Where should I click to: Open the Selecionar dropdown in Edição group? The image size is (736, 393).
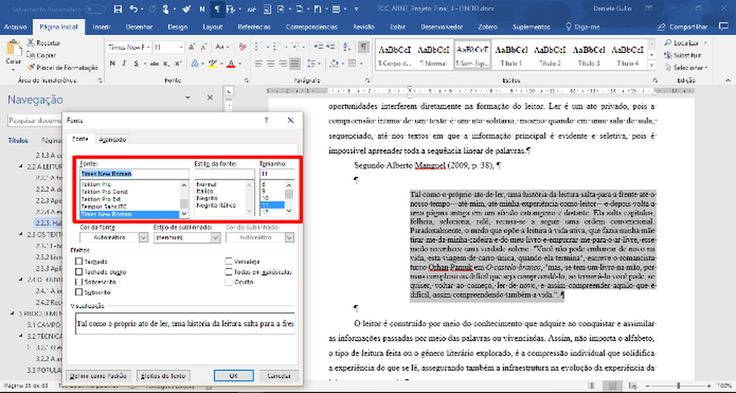685,68
